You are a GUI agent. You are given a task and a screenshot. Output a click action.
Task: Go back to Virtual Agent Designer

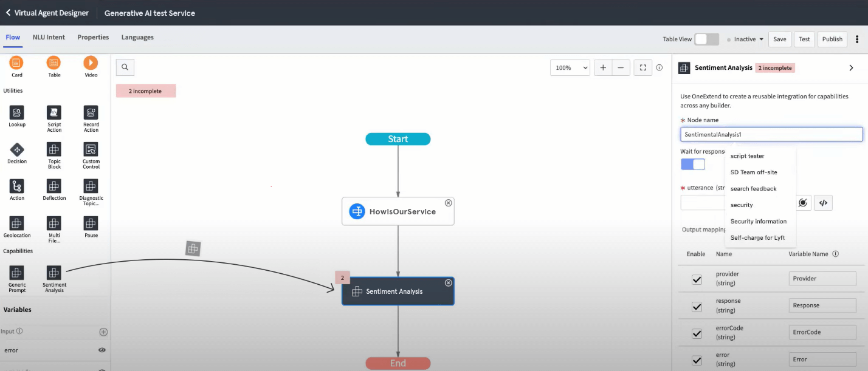tap(47, 13)
